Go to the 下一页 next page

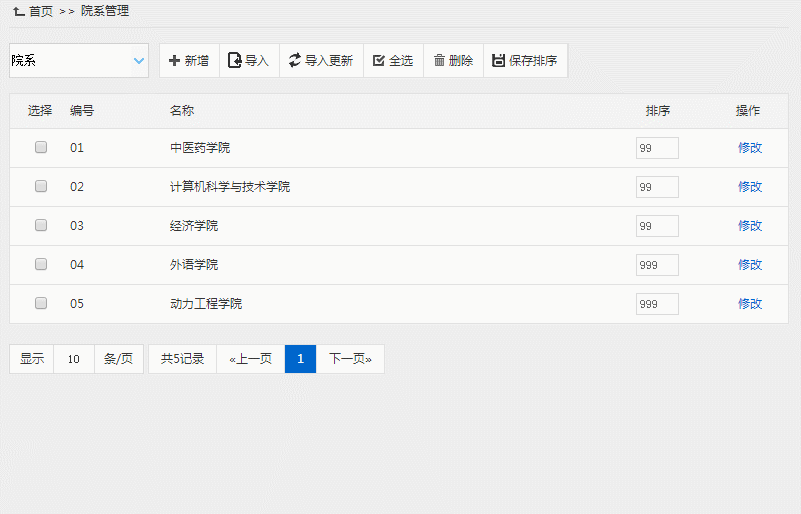click(350, 359)
